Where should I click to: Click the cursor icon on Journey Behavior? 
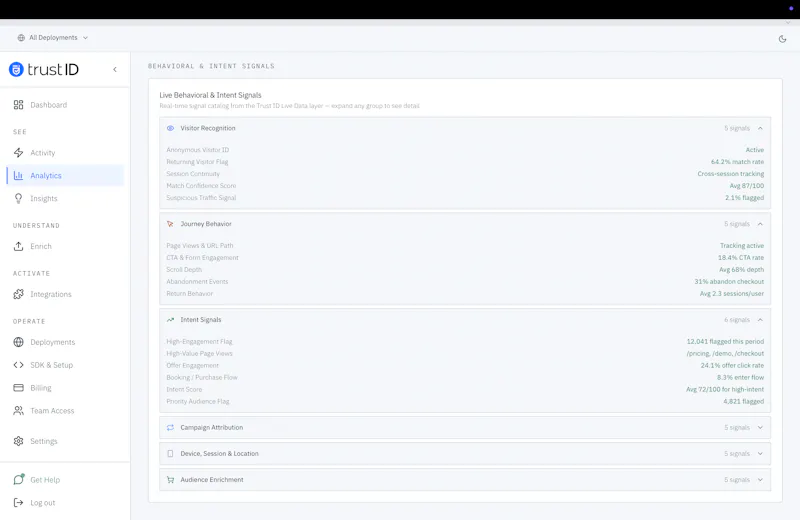click(x=170, y=224)
